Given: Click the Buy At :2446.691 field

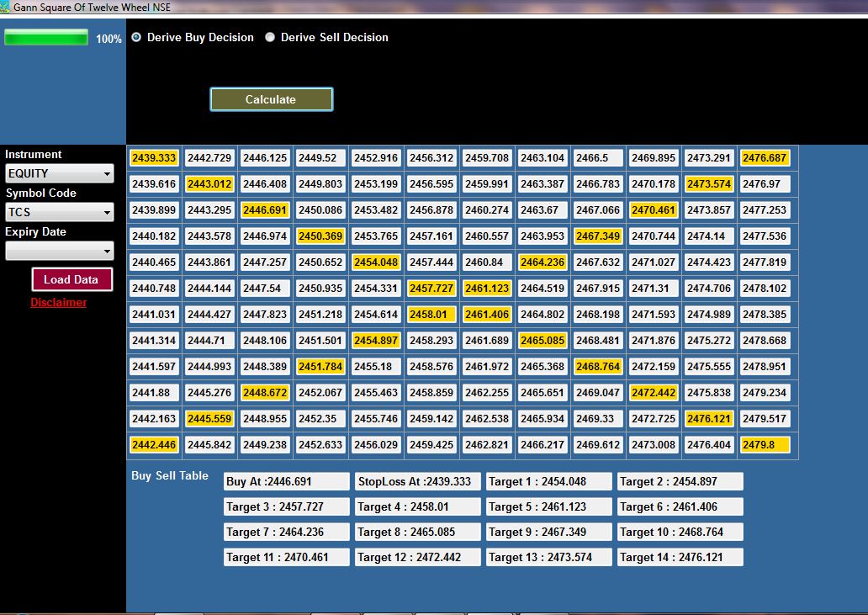Looking at the screenshot, I should pyautogui.click(x=286, y=482).
